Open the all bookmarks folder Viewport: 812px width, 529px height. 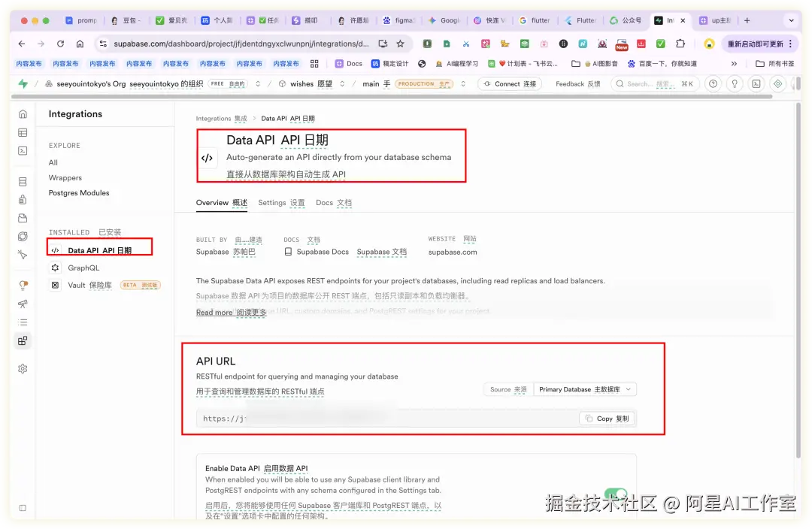click(774, 64)
